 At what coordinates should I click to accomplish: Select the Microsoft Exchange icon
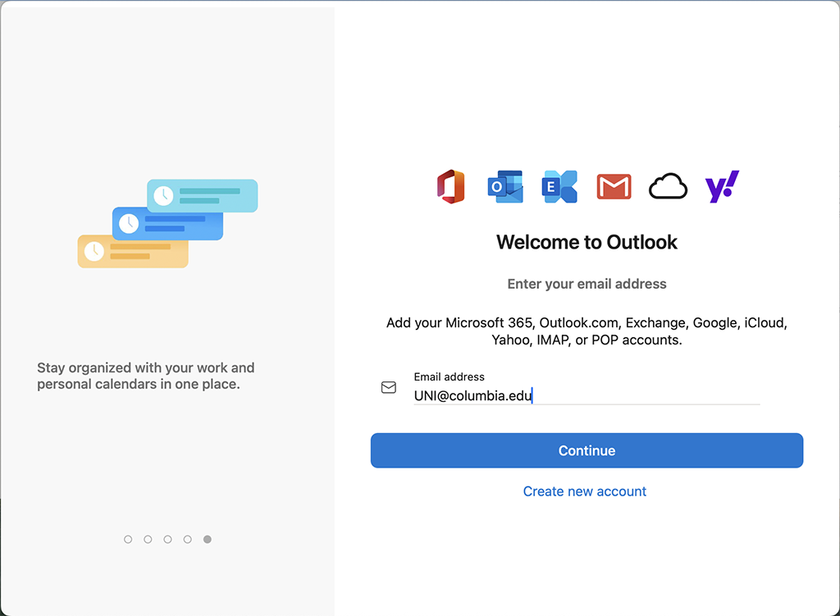coord(559,186)
